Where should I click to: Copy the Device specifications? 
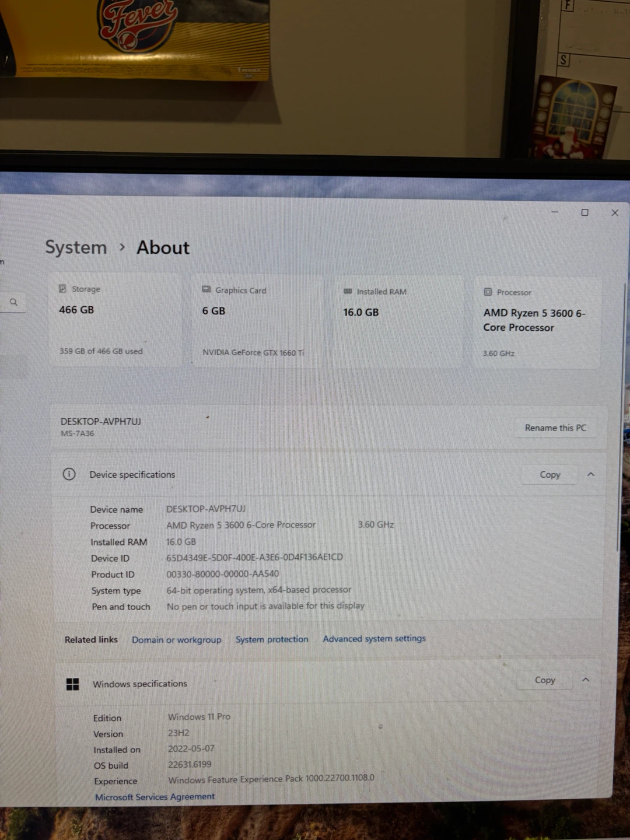pos(549,474)
